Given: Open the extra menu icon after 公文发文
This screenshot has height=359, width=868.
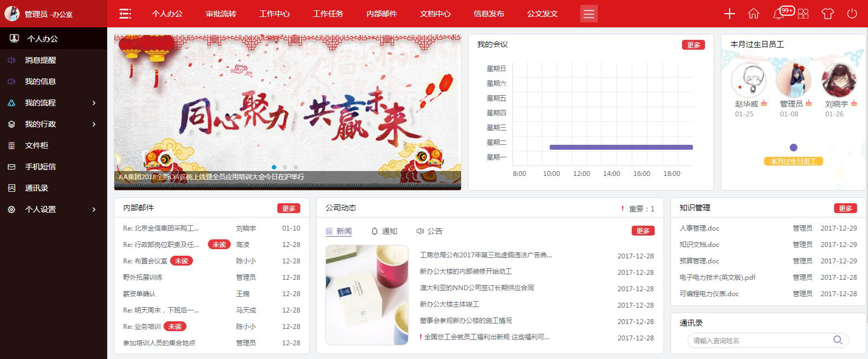Looking at the screenshot, I should coord(589,14).
